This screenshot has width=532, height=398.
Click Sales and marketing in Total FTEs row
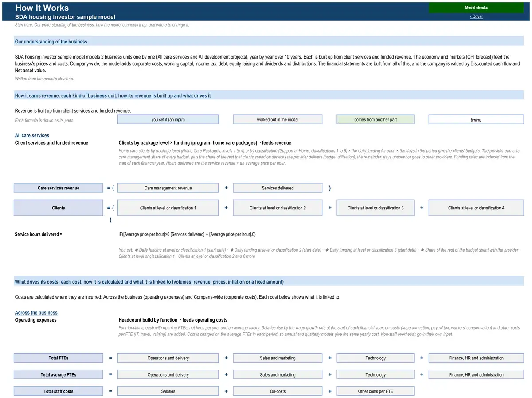click(278, 358)
